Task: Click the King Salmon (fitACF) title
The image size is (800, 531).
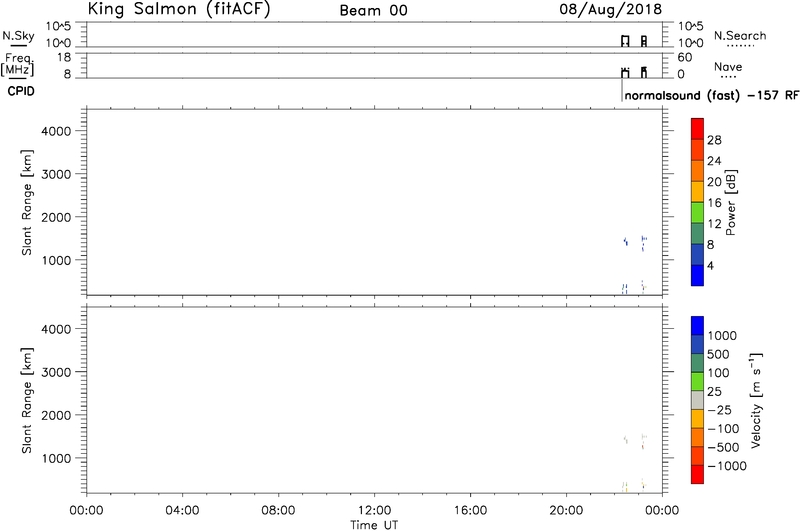Action: (179, 9)
